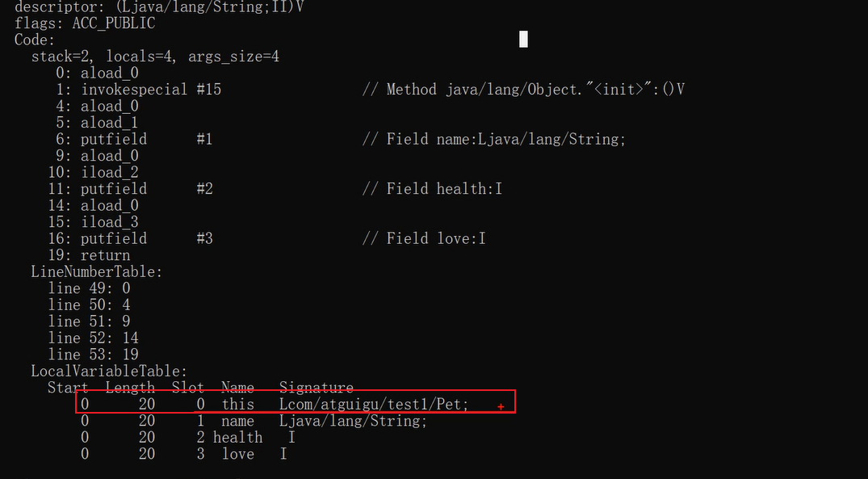Viewport: 868px width, 479px height.
Task: Click the 'line 53: 19' entry
Action: (93, 355)
